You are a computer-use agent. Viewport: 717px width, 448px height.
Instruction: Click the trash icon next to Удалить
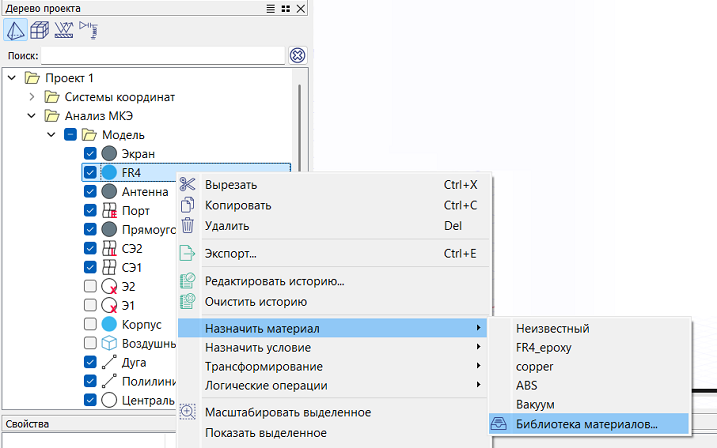[187, 225]
